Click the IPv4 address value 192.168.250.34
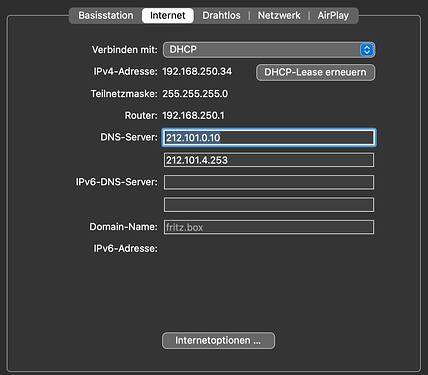 pos(197,72)
